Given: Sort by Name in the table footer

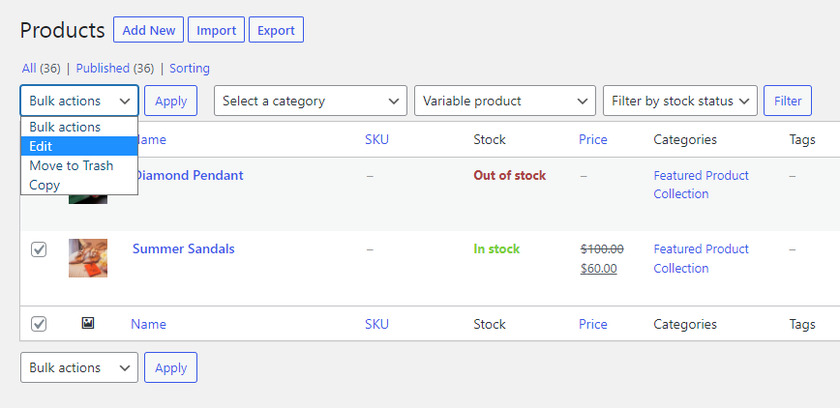Looking at the screenshot, I should (x=148, y=324).
